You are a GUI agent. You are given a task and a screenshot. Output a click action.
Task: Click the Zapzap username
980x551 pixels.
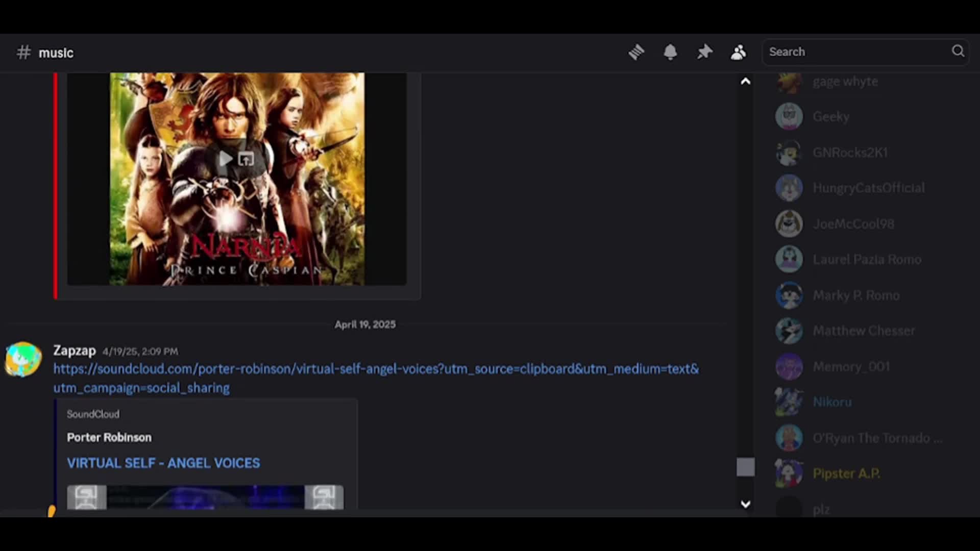[x=75, y=351]
